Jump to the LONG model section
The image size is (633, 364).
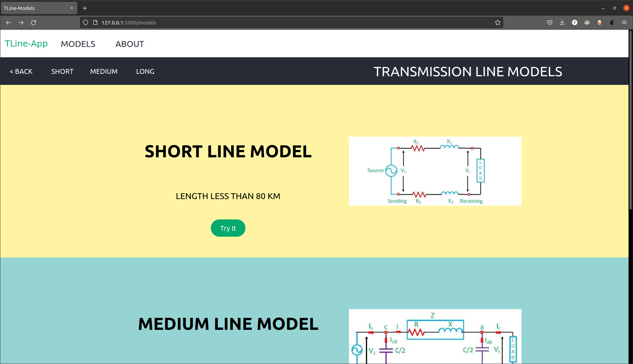point(145,71)
